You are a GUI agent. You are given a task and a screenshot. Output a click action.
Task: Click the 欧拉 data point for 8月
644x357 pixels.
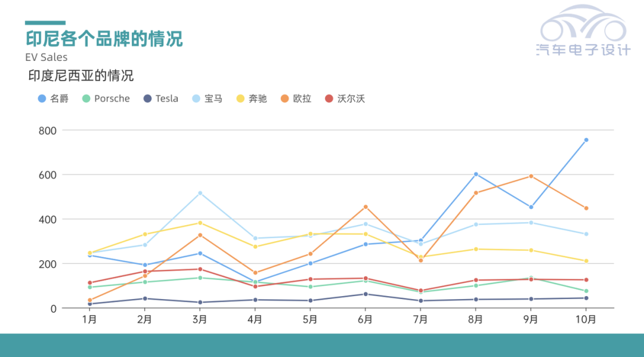pos(476,193)
